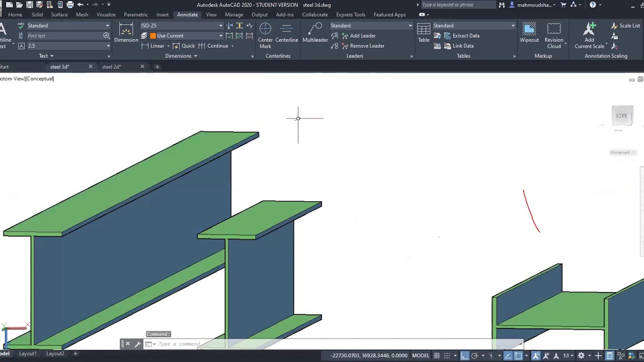Toggle ortho mode in status bar

tap(464, 355)
